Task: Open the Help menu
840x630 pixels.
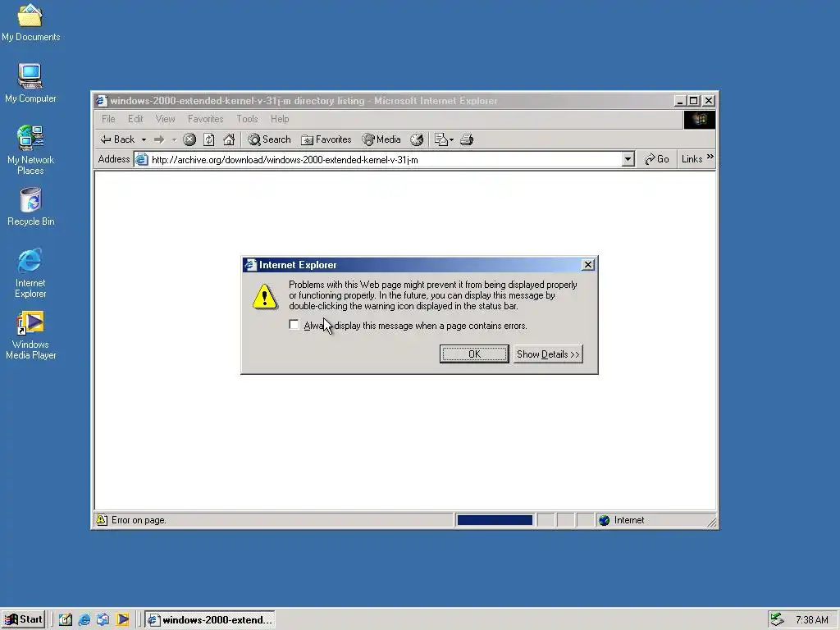Action: tap(280, 119)
